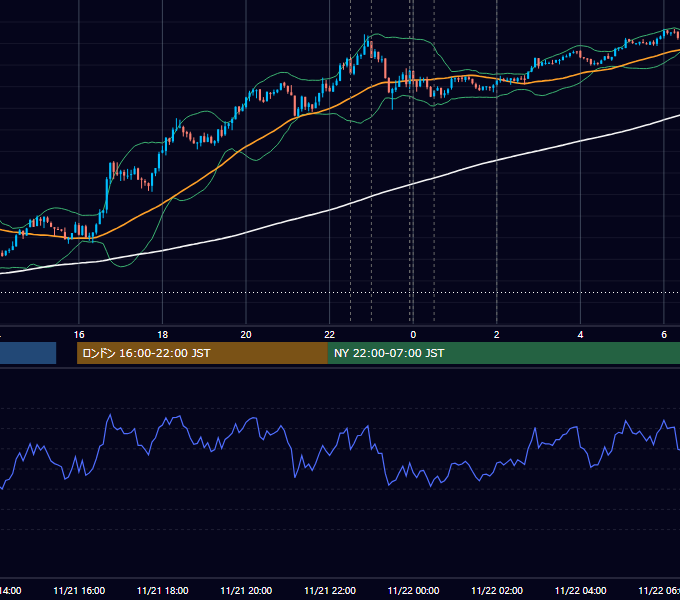
Task: Click hour label 0 on the upper axis
Action: pyautogui.click(x=413, y=335)
